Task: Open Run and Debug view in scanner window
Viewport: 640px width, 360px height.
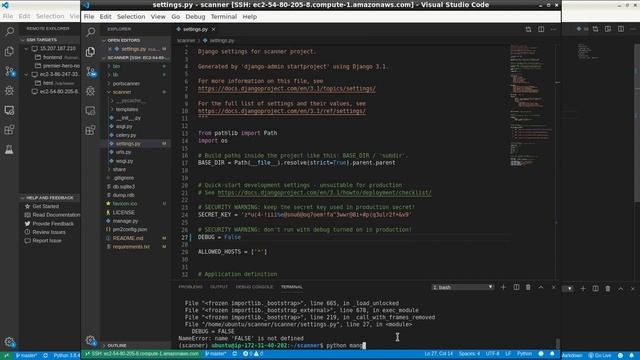Action: click(x=91, y=91)
